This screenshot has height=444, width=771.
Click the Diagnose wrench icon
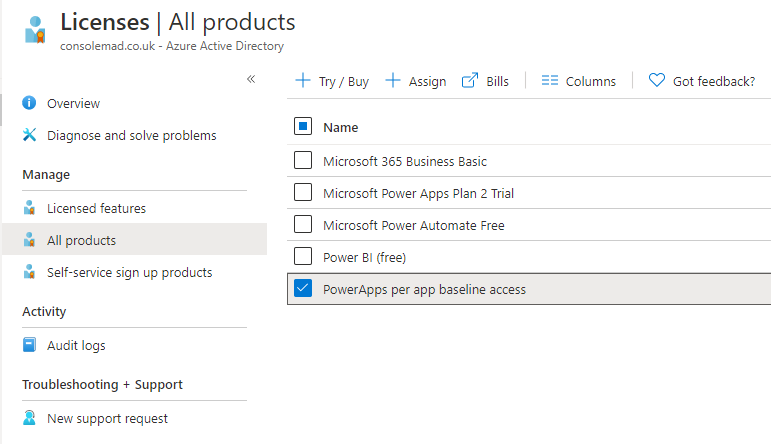tap(30, 135)
